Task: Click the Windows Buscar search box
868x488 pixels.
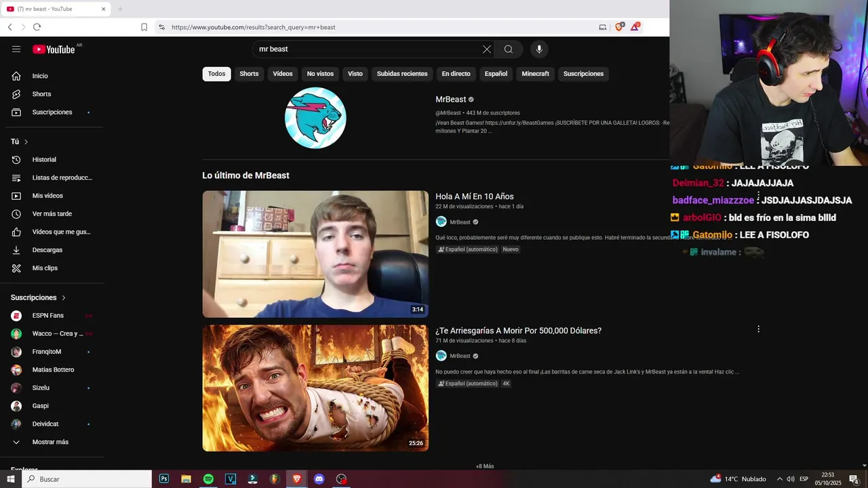Action: [x=86, y=479]
